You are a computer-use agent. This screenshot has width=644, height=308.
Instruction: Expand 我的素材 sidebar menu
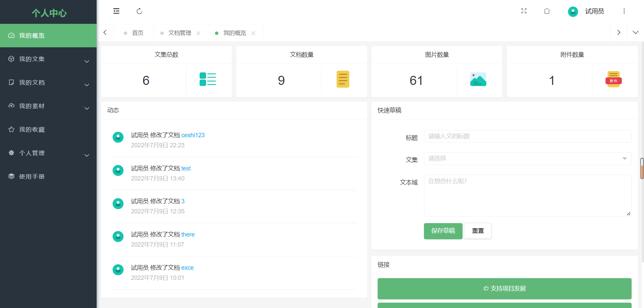click(48, 106)
